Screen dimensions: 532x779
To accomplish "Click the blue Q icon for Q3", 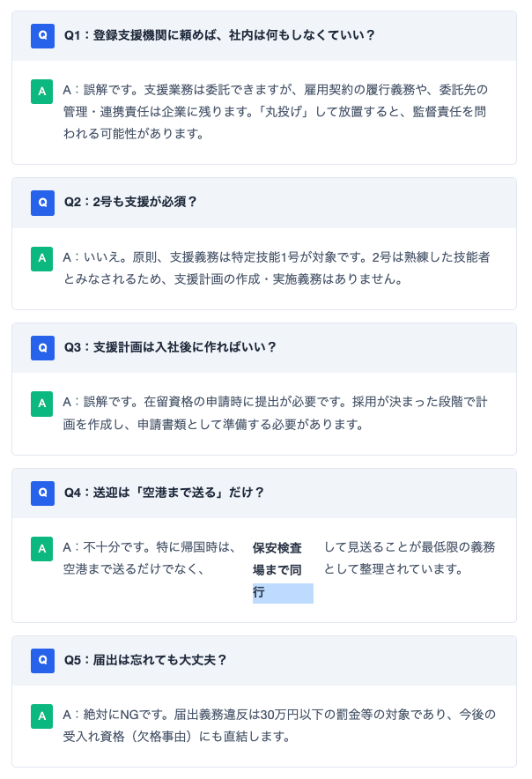I will click(42, 347).
